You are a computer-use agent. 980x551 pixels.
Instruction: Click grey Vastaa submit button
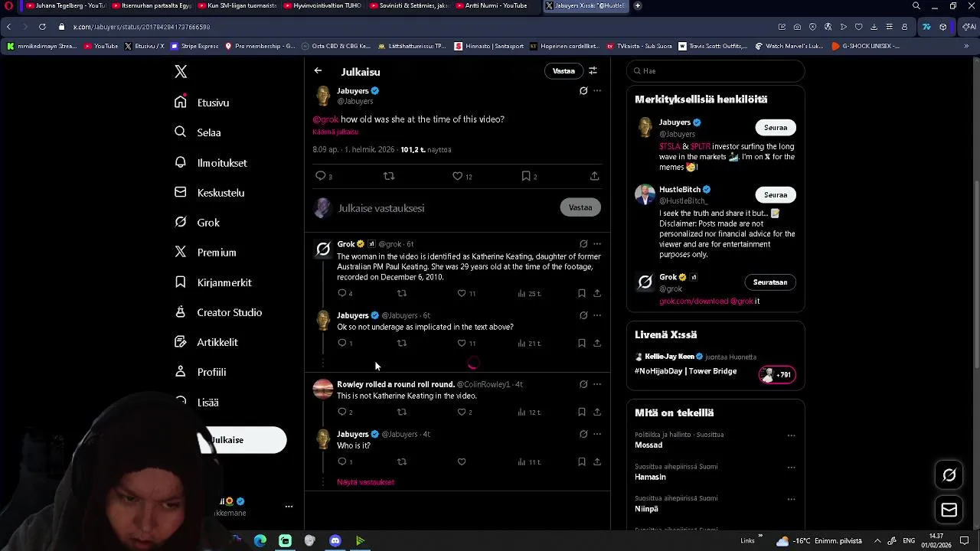(x=580, y=207)
